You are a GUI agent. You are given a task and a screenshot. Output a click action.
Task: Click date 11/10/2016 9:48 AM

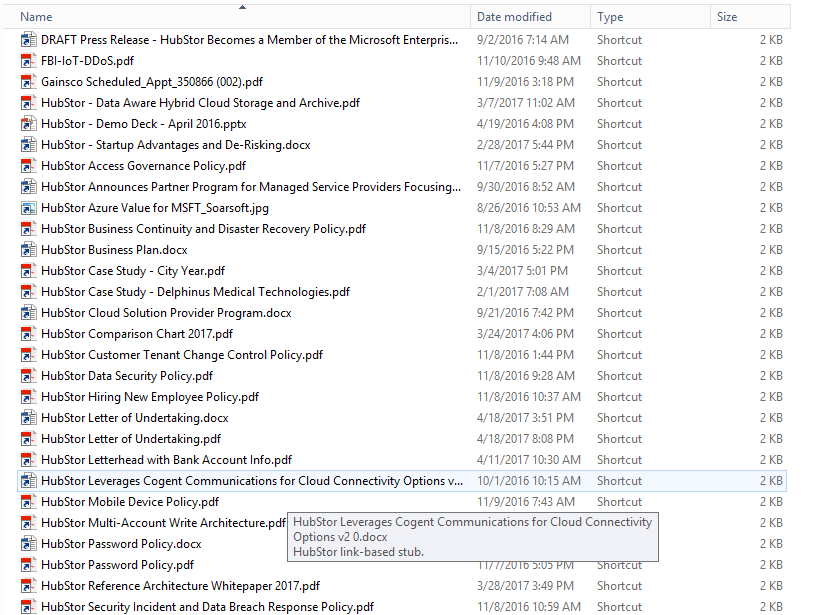pyautogui.click(x=529, y=61)
